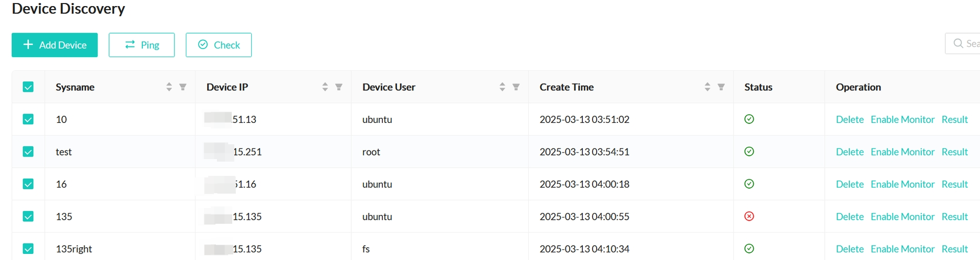
Task: Sort by Device User using sort arrows
Action: pyautogui.click(x=502, y=87)
